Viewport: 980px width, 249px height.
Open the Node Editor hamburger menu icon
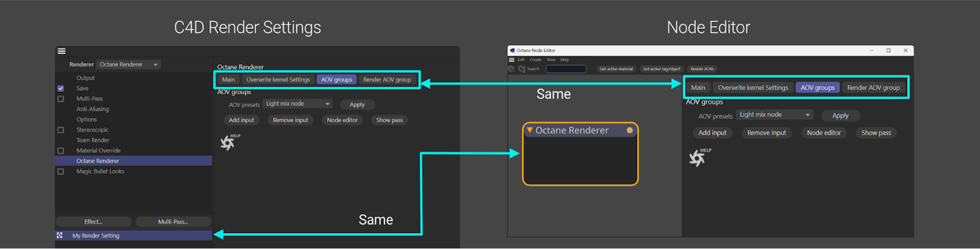coord(511,60)
